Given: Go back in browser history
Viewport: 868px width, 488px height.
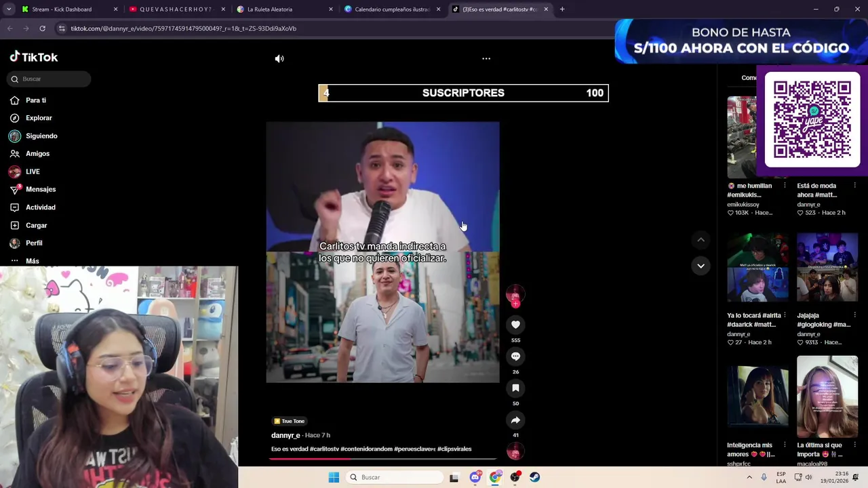Looking at the screenshot, I should click(x=9, y=28).
